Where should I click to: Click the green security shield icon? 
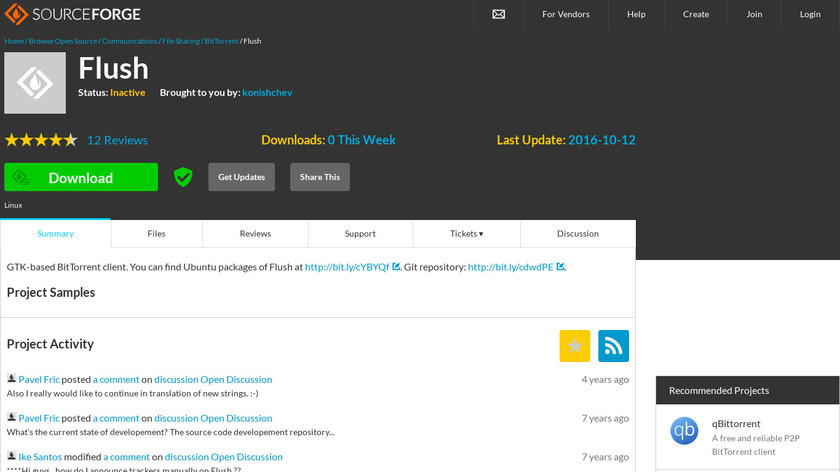pos(183,177)
